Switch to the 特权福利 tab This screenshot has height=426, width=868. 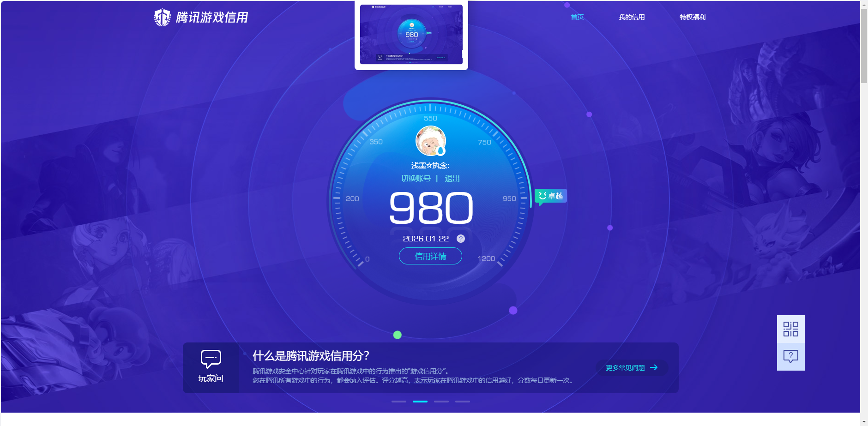692,17
